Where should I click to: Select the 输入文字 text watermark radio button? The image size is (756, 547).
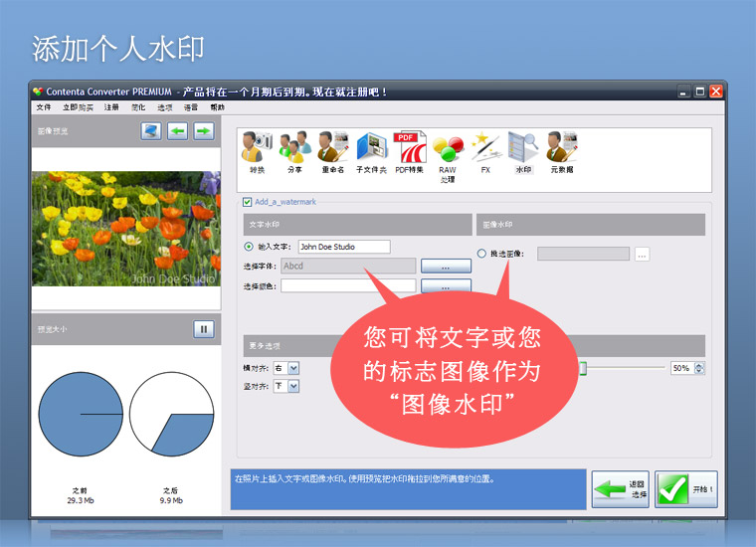(x=249, y=247)
